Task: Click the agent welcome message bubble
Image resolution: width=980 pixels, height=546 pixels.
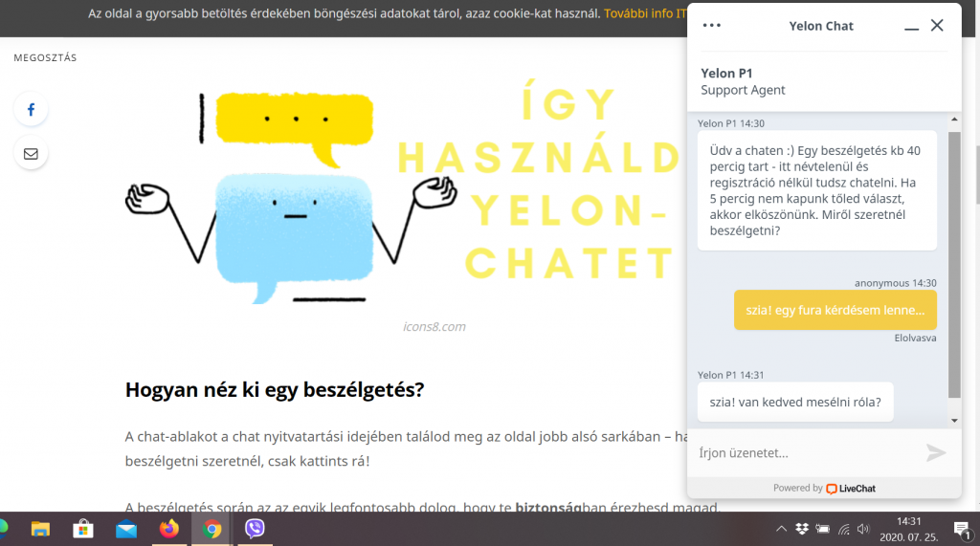Action: tap(817, 190)
